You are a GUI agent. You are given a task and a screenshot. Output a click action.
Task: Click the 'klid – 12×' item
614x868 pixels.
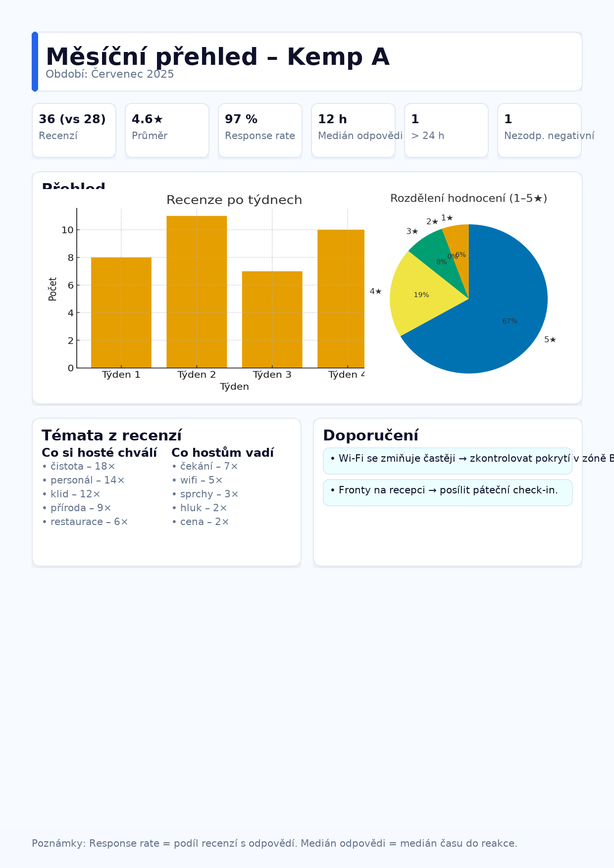coord(71,494)
